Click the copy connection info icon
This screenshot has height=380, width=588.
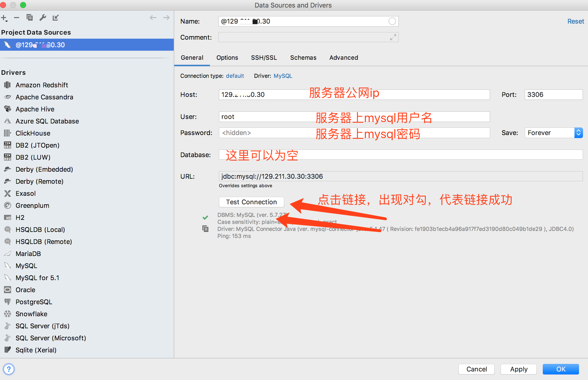[205, 229]
